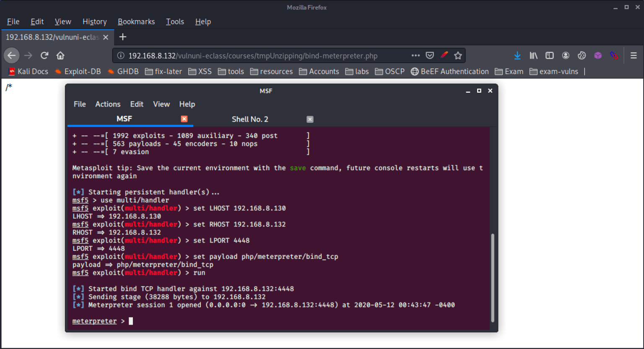Open Firefox Bookmarks menu
Image resolution: width=644 pixels, height=349 pixels.
click(x=136, y=21)
